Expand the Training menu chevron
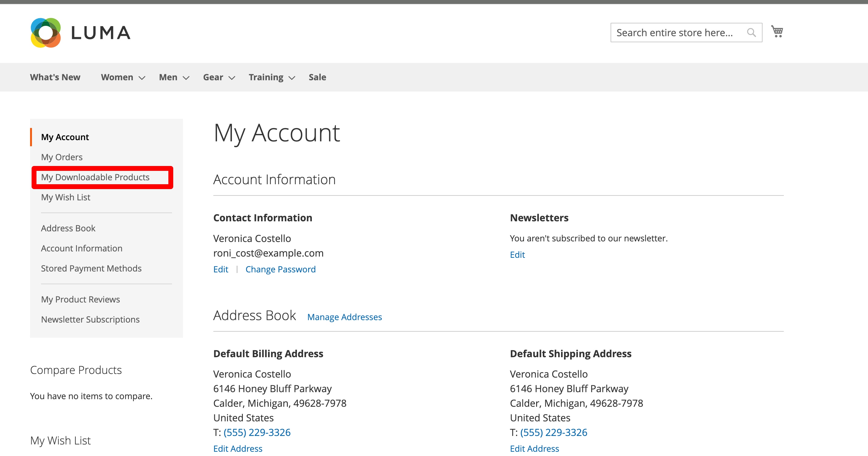Image resolution: width=868 pixels, height=456 pixels. (x=292, y=78)
